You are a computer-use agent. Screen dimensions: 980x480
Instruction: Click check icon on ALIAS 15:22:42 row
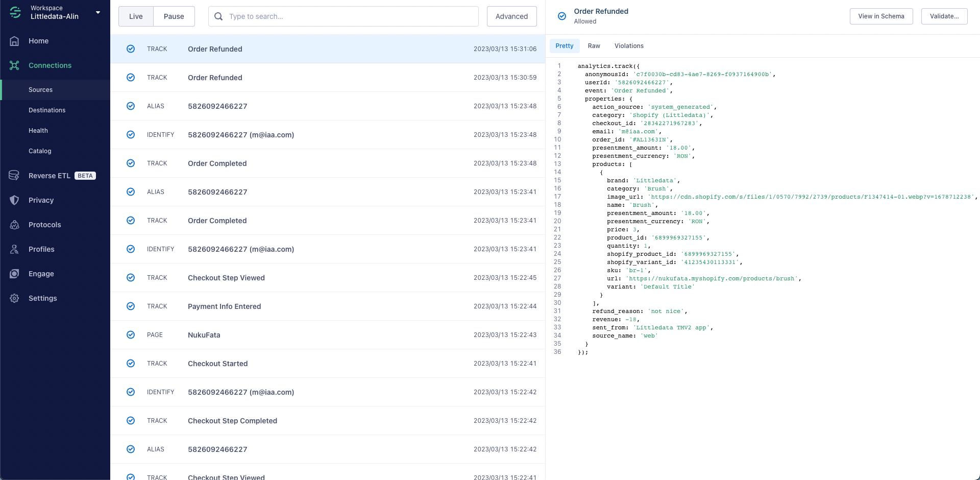tap(131, 449)
